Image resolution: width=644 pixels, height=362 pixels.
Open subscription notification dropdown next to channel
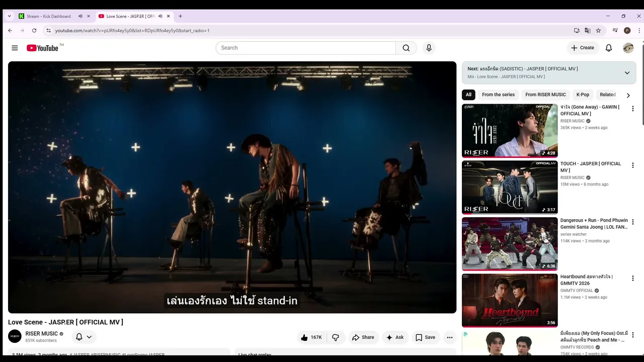point(84,337)
